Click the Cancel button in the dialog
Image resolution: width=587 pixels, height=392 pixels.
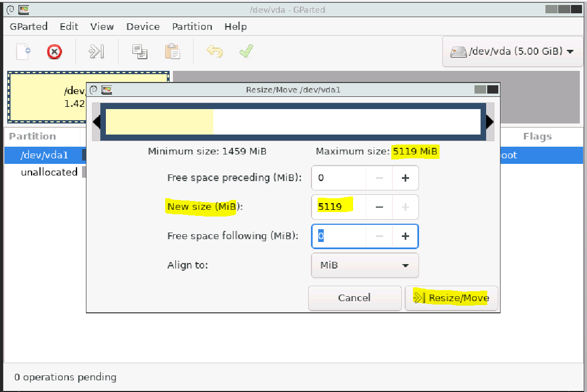coord(355,298)
